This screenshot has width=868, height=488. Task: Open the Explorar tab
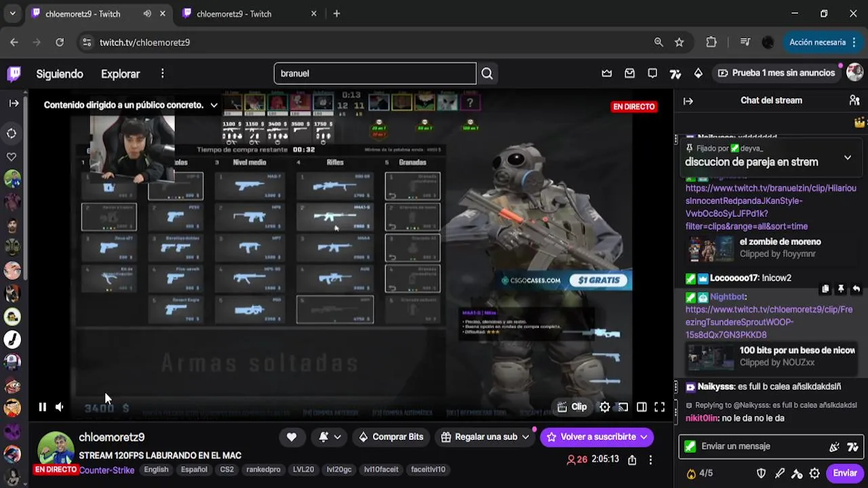pos(121,74)
